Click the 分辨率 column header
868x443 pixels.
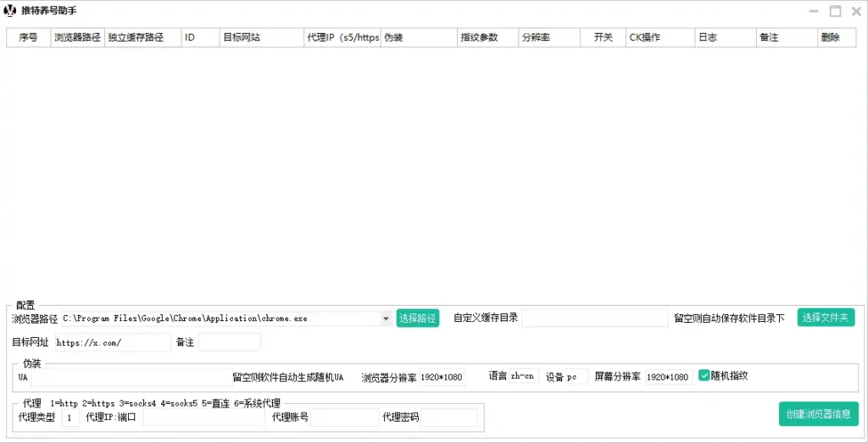(x=549, y=37)
